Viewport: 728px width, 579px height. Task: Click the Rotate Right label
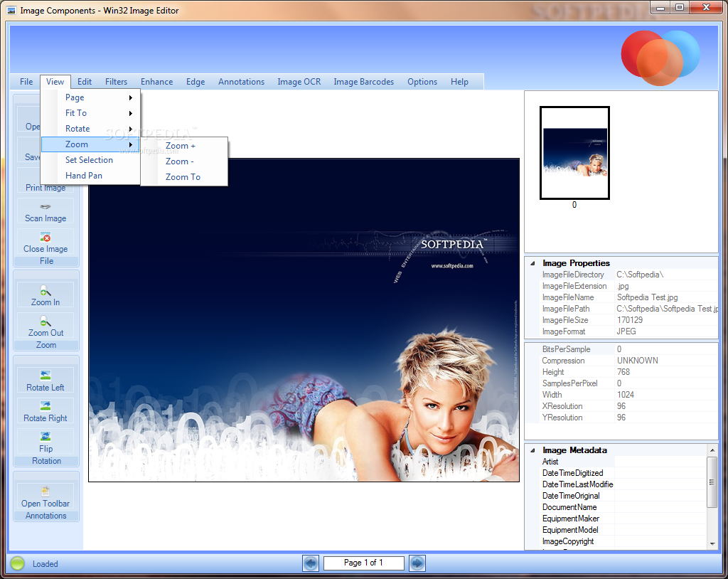[x=45, y=418]
